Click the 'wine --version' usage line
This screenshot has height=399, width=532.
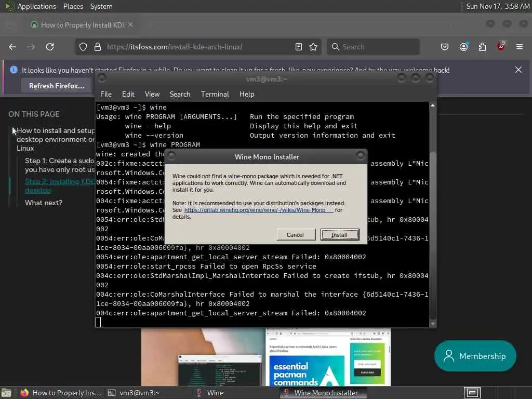154,136
